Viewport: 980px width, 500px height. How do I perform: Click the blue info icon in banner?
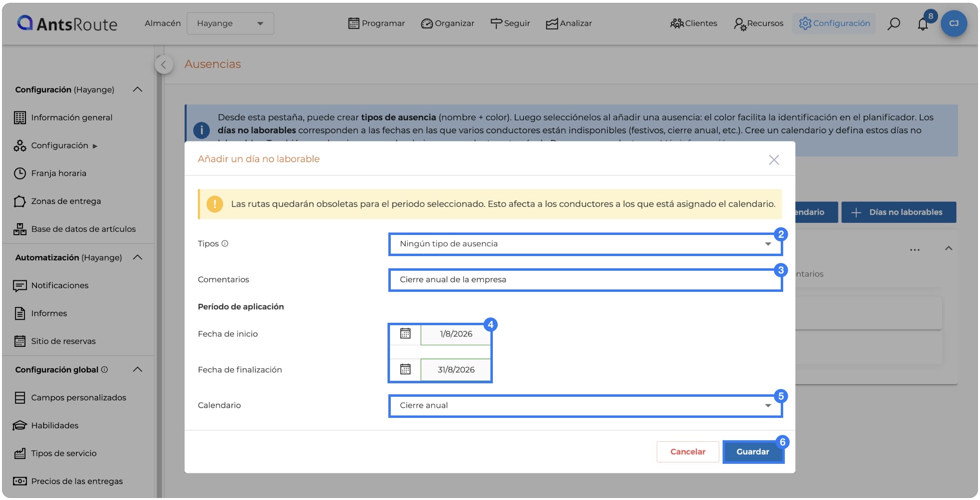(201, 130)
